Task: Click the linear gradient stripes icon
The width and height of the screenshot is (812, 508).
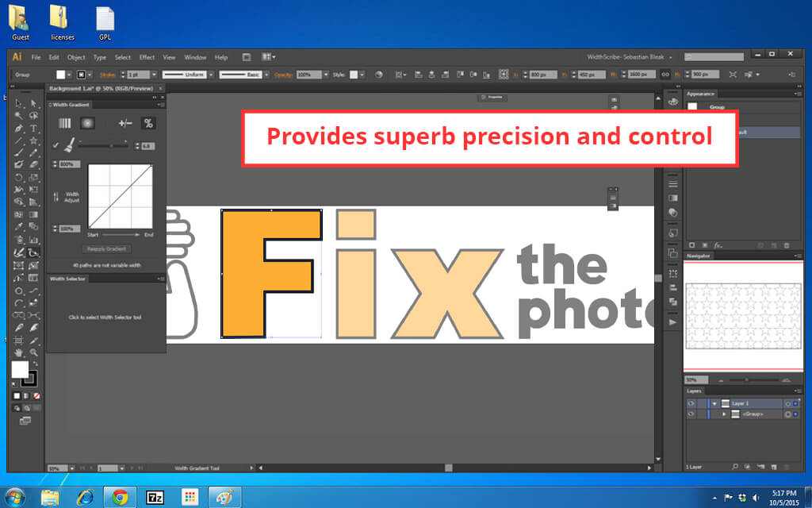Action: [65, 123]
